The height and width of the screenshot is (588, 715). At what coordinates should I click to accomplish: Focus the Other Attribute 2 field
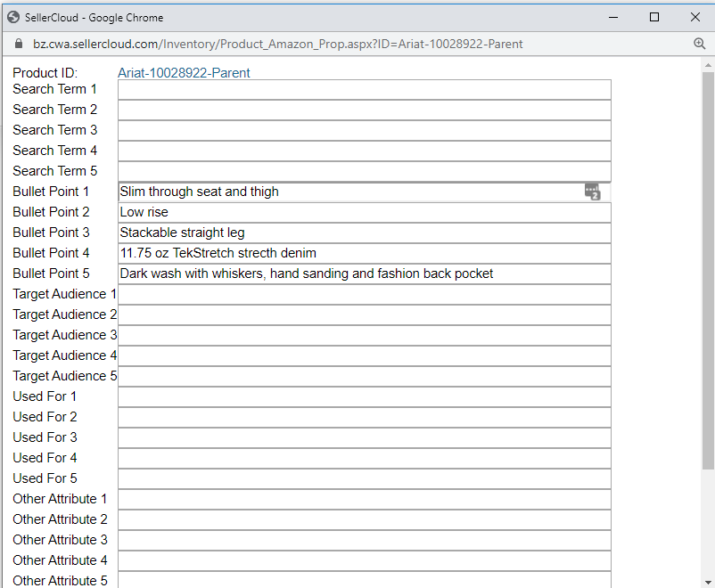click(x=365, y=520)
